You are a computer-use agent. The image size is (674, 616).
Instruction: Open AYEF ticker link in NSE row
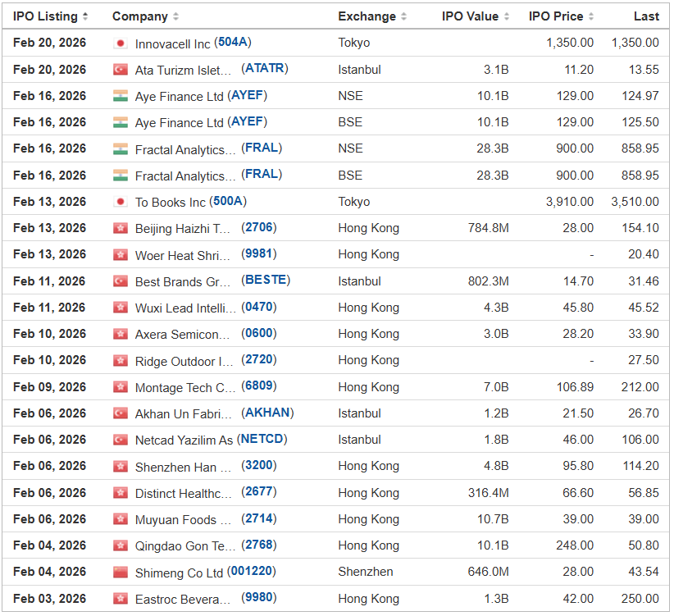pos(247,95)
